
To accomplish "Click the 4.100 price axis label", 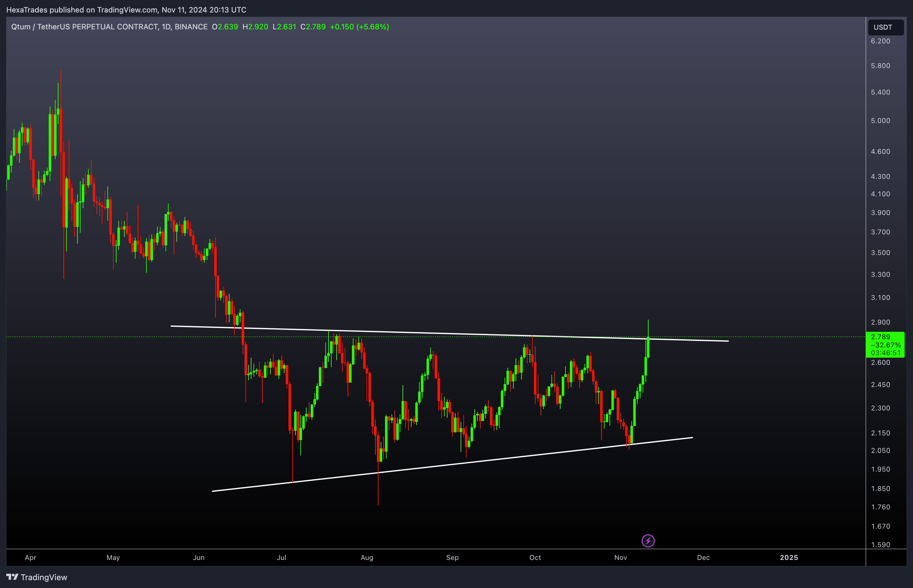I will tap(880, 194).
